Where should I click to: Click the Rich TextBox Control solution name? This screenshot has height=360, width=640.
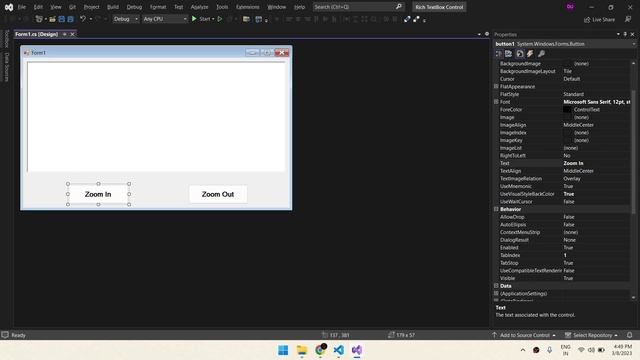click(439, 7)
